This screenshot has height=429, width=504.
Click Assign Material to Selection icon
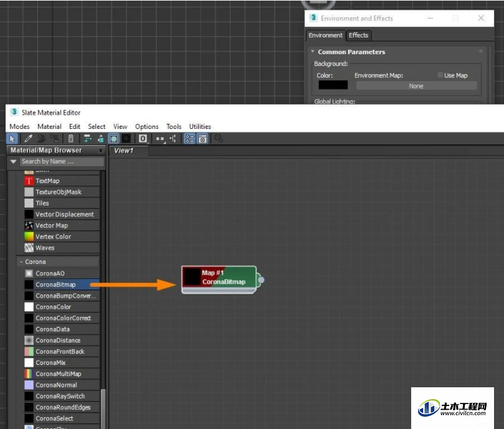tap(54, 139)
